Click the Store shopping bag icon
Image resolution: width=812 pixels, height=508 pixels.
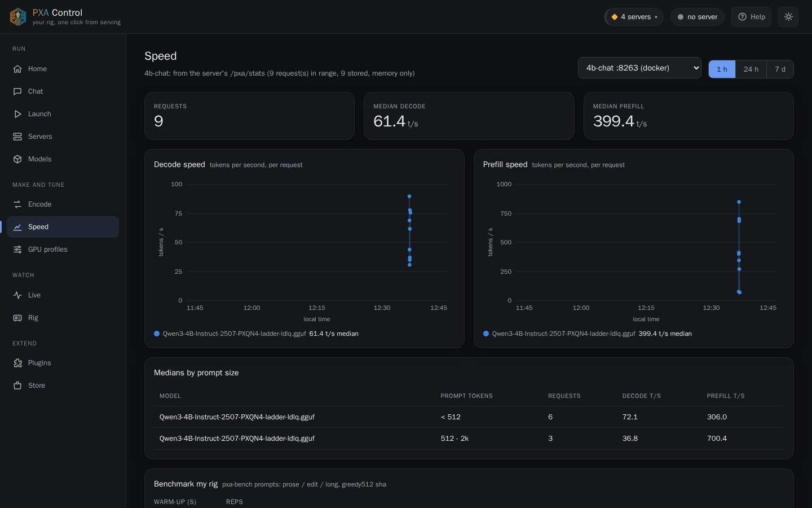17,386
